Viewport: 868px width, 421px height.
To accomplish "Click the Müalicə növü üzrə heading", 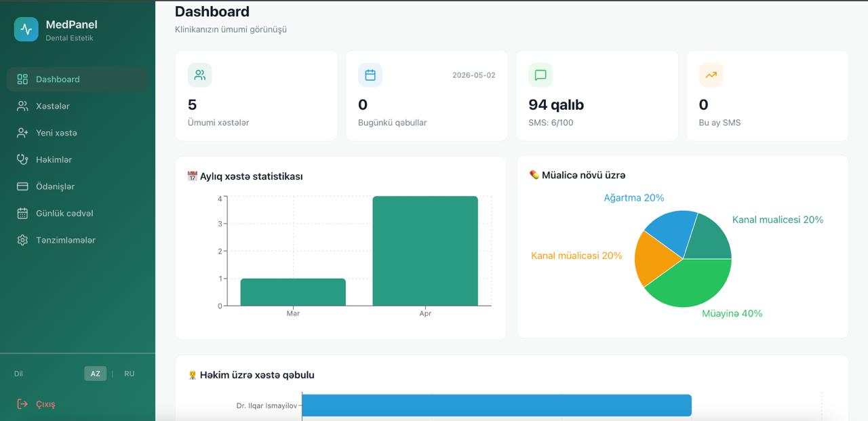I will (x=583, y=175).
